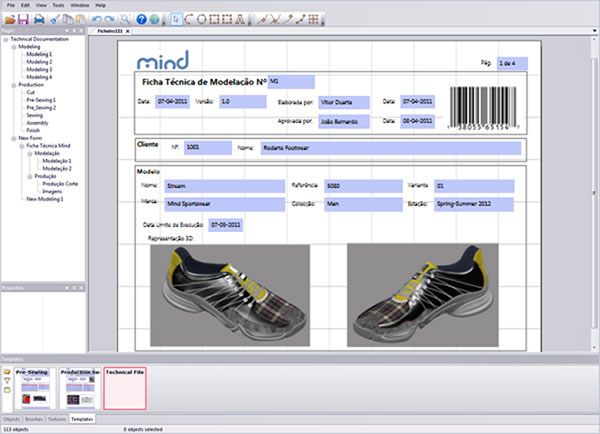This screenshot has height=434, width=600.
Task: Select the circle drawing tool
Action: coord(201,19)
